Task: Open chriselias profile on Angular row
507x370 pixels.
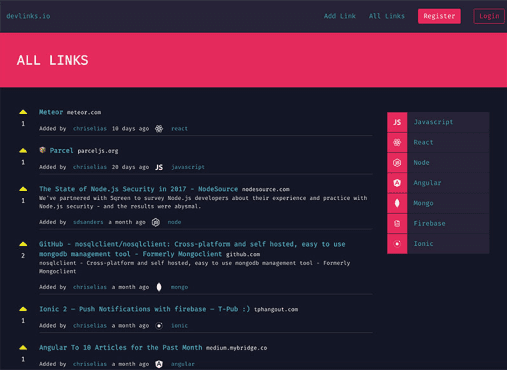Action: click(x=90, y=364)
